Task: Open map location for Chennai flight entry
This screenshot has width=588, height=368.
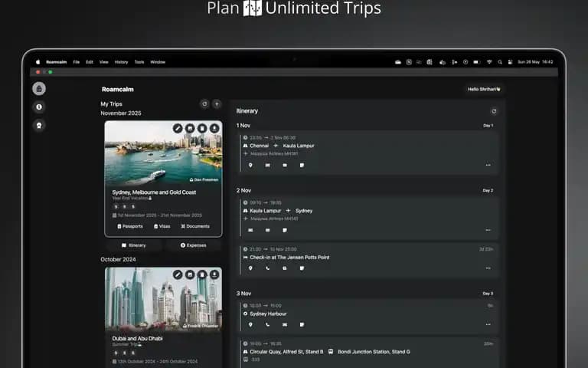Action: (250, 166)
